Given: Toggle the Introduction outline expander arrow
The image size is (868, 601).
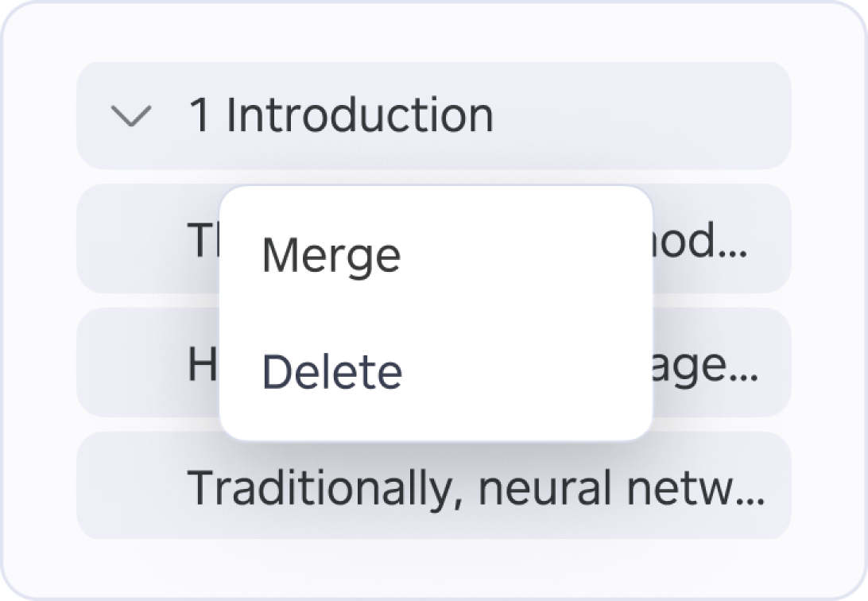Looking at the screenshot, I should [x=130, y=117].
